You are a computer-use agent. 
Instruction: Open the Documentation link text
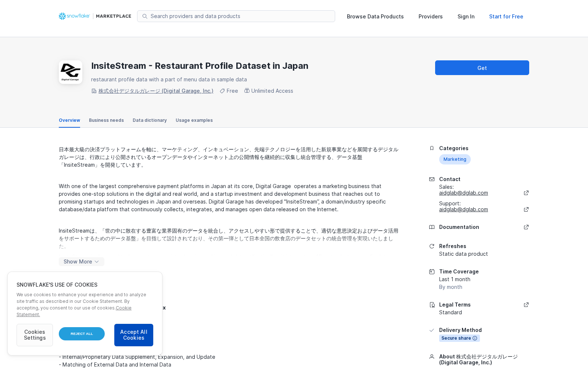459,227
